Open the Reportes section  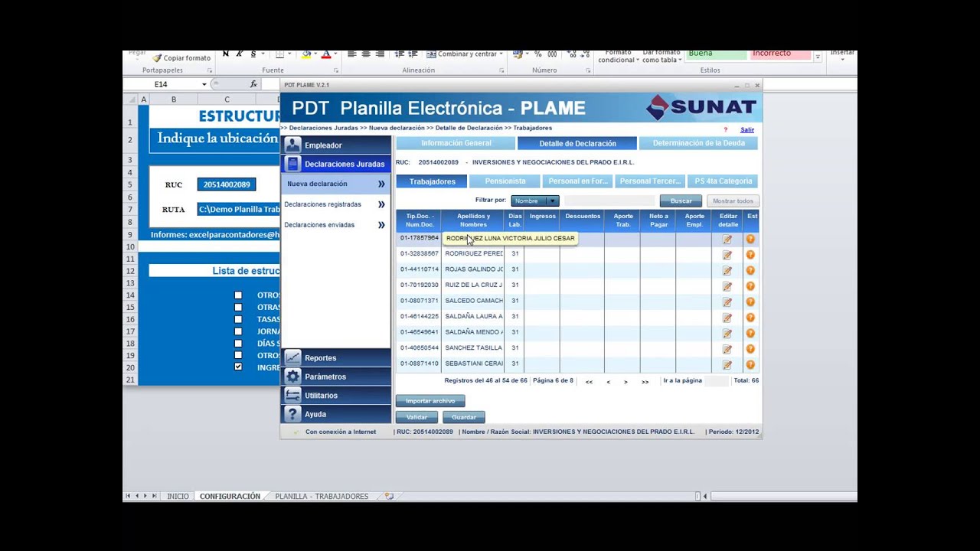[x=336, y=358]
